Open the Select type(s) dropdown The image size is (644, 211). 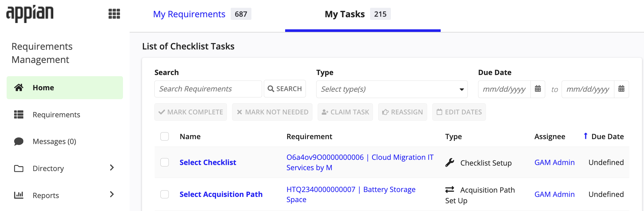[x=392, y=89]
